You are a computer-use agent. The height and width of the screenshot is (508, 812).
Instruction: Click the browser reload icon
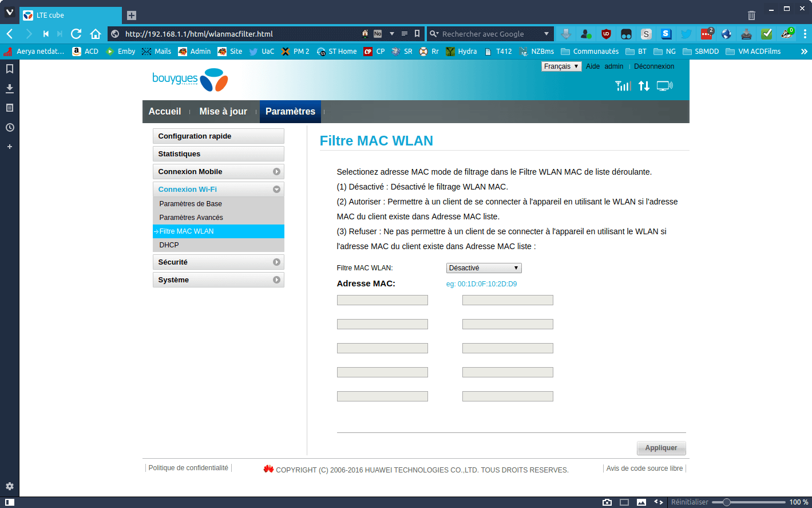coord(76,34)
